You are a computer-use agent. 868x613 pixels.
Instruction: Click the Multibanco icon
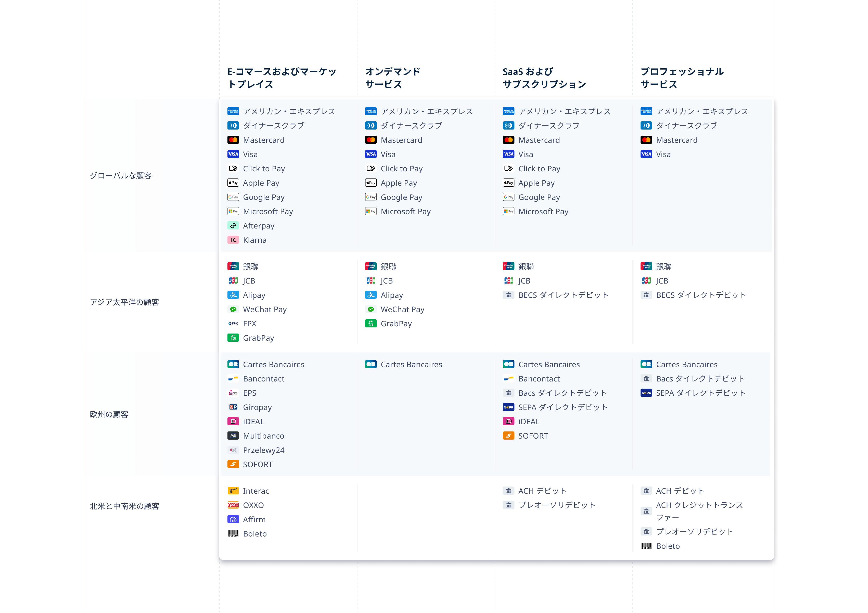coord(233,436)
